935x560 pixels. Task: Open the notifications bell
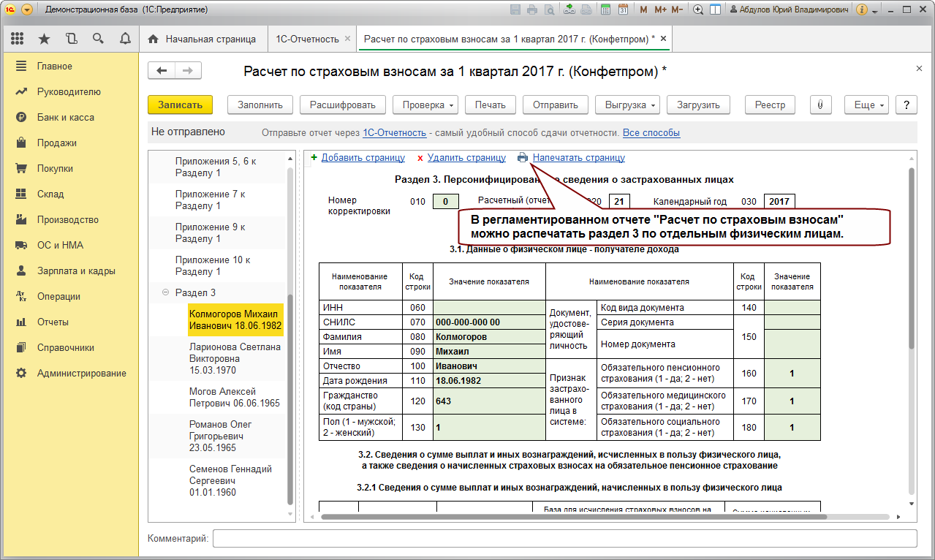[x=125, y=39]
